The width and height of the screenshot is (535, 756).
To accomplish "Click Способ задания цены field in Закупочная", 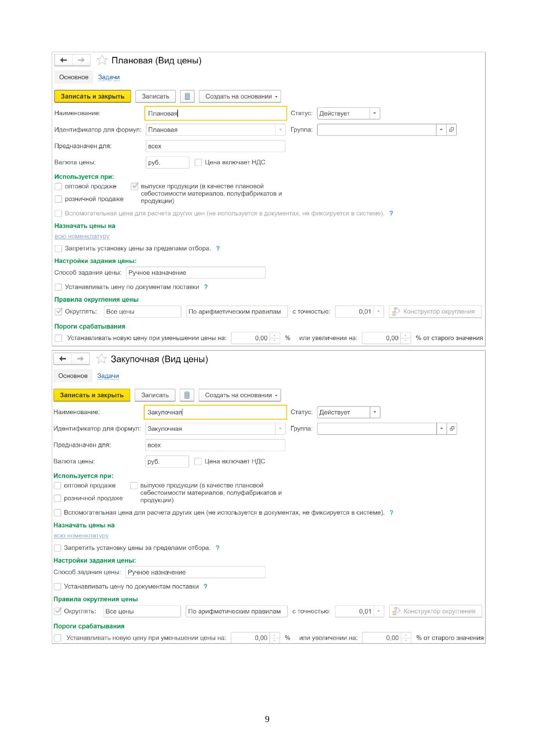I will (195, 572).
